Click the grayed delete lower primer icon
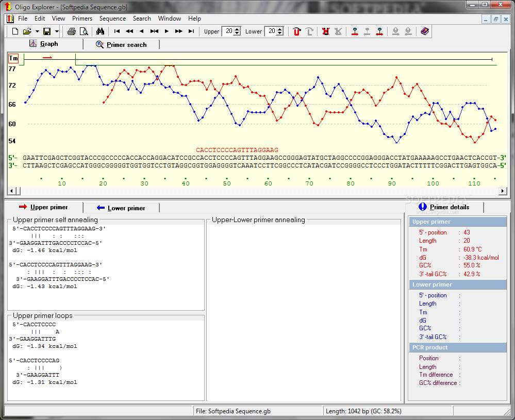The image size is (515, 420). point(338,31)
